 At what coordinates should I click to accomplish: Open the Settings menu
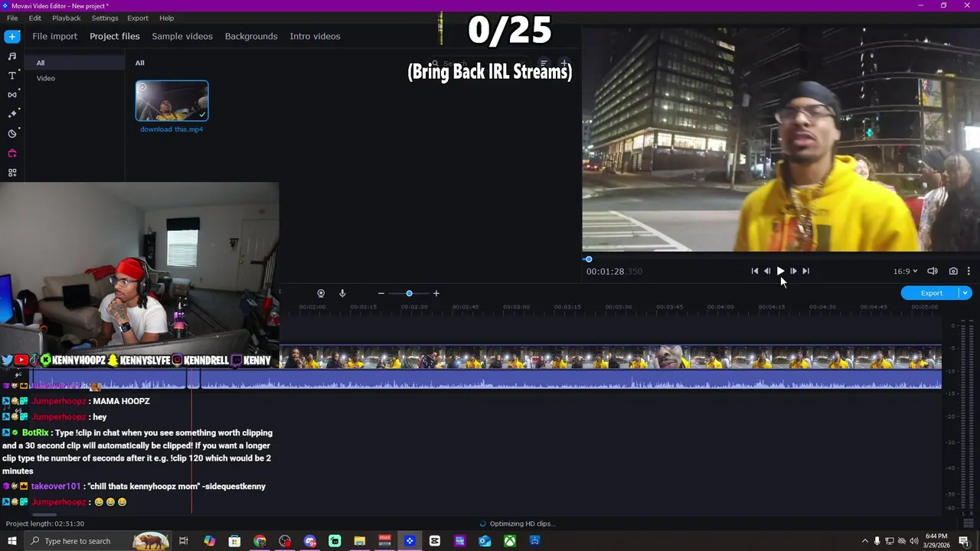click(105, 18)
